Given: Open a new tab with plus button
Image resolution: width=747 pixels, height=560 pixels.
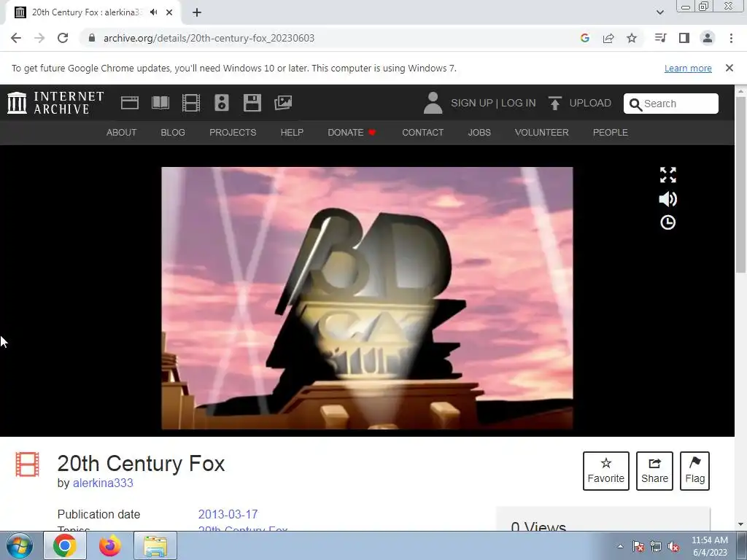Looking at the screenshot, I should tap(197, 12).
